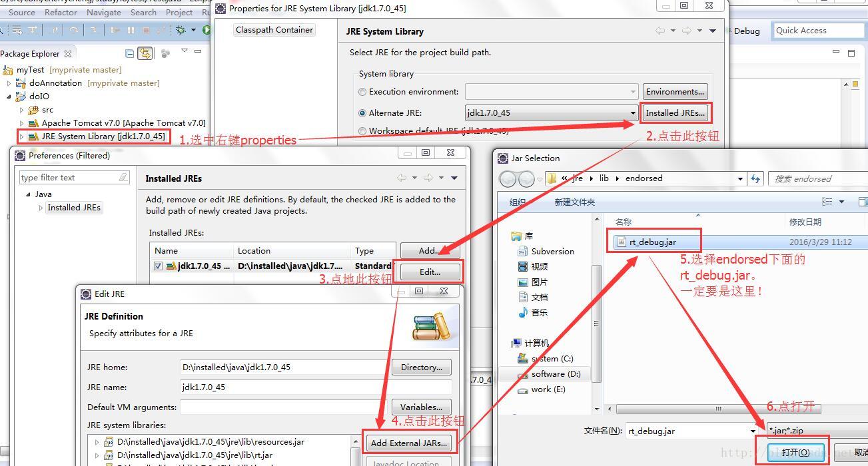The image size is (868, 466).
Task: Click the Quick Access field
Action: 819,31
